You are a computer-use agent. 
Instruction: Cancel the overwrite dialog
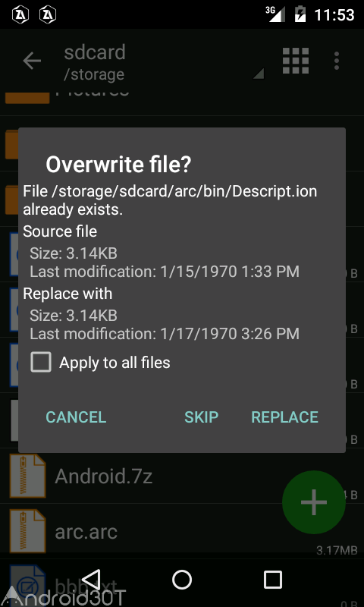[x=76, y=417]
